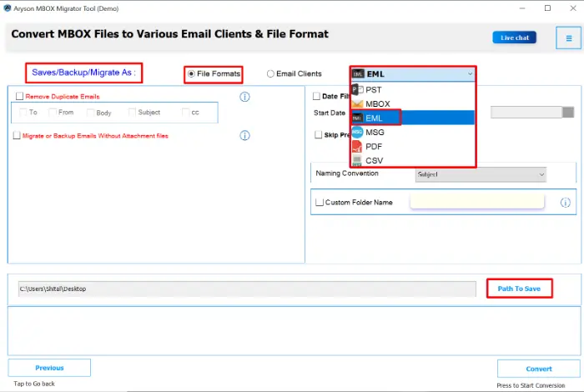
Task: Click the Custom Folder Name input field
Action: pyautogui.click(x=477, y=202)
